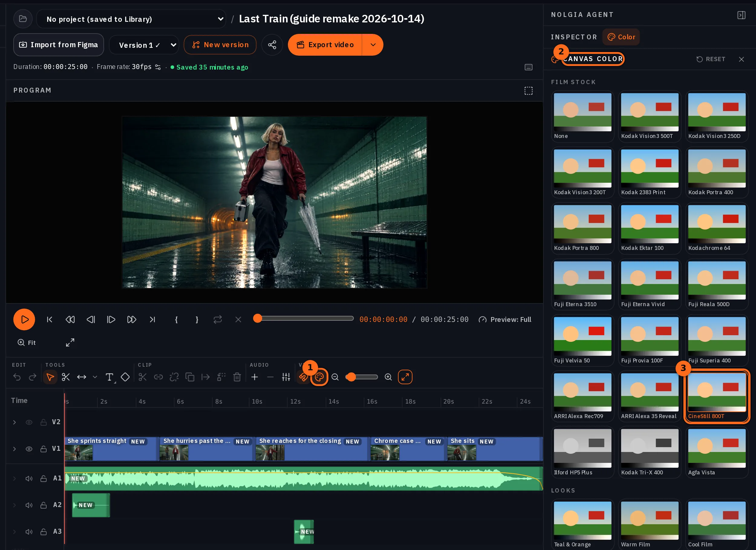Select the scissors razor tool under Tools
Image resolution: width=756 pixels, height=550 pixels.
pos(66,377)
